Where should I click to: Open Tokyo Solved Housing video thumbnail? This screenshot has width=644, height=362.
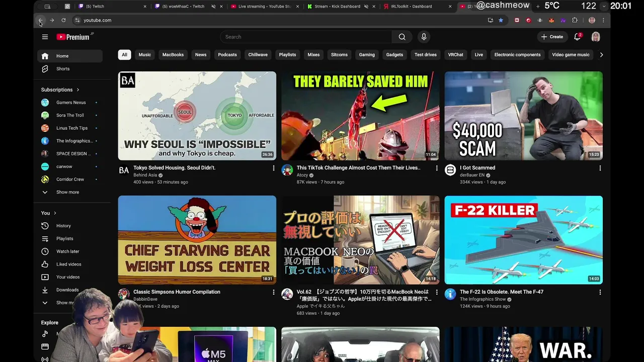(197, 116)
